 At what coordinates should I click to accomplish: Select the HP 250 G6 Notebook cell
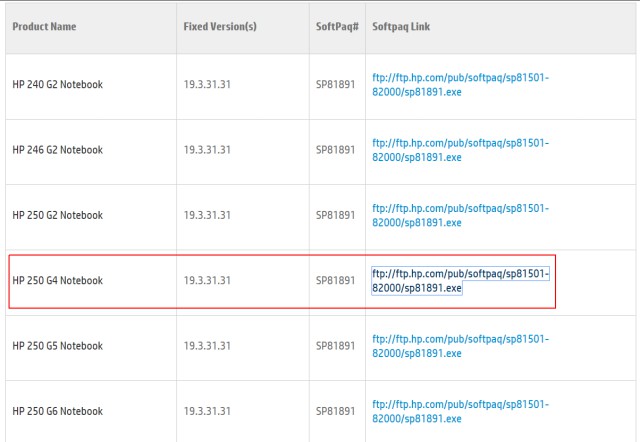pyautogui.click(x=58, y=411)
